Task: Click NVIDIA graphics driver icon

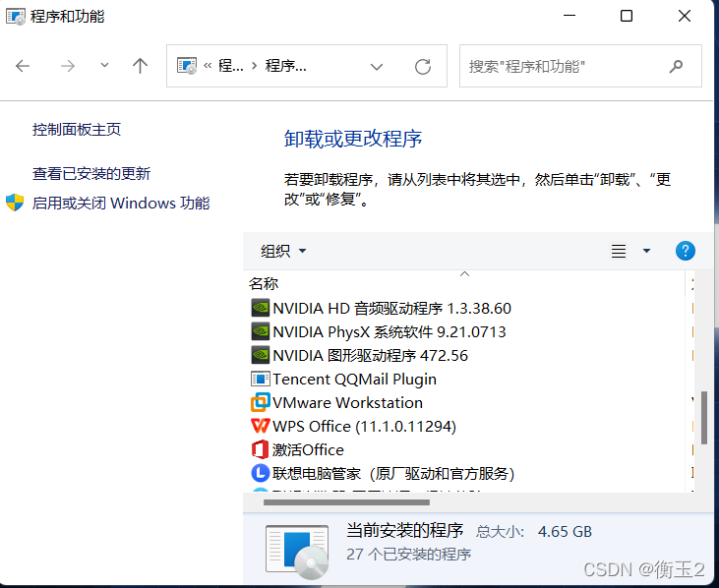Action: [260, 355]
